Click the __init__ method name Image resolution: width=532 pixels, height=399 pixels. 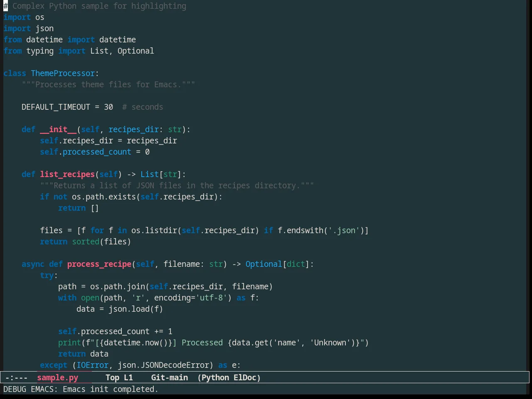click(58, 129)
